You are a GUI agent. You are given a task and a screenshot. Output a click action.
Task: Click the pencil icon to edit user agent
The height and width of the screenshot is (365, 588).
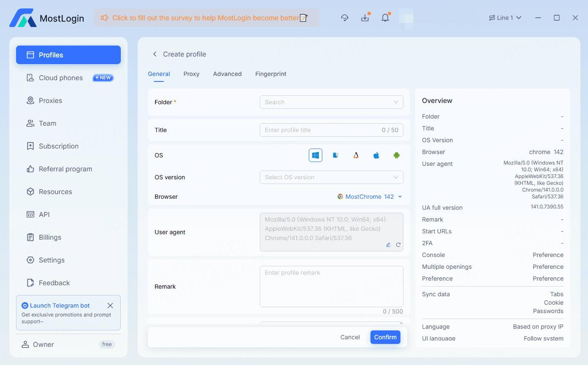(x=388, y=245)
